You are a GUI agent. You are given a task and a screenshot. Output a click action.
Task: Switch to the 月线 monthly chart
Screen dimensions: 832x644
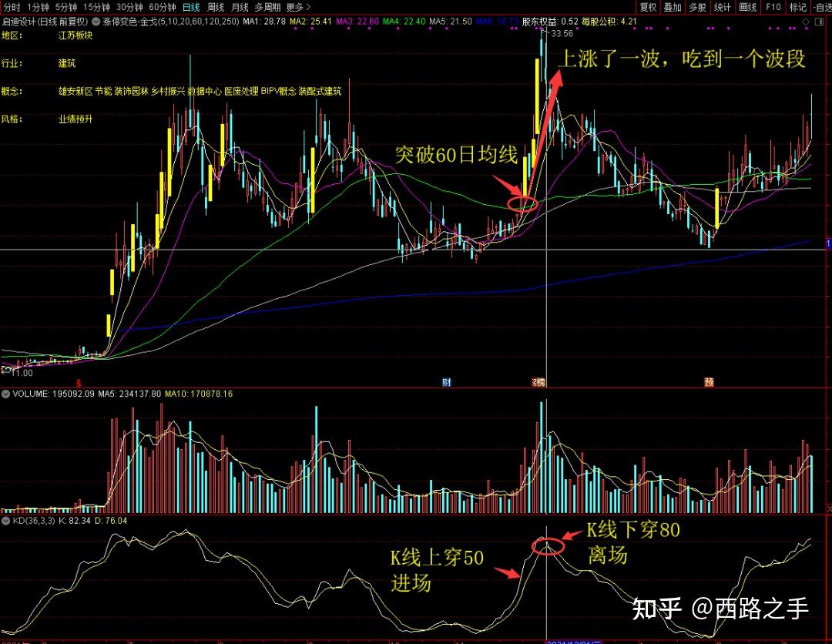pyautogui.click(x=240, y=7)
